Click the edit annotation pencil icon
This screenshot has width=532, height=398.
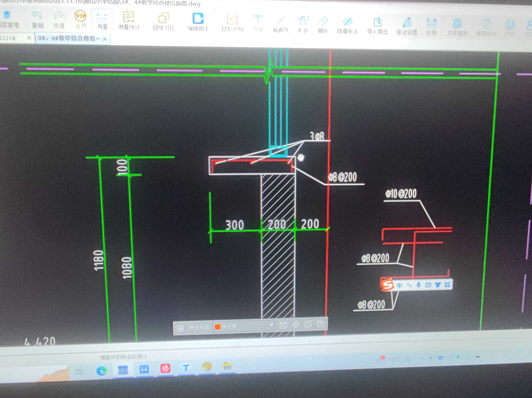283,325
